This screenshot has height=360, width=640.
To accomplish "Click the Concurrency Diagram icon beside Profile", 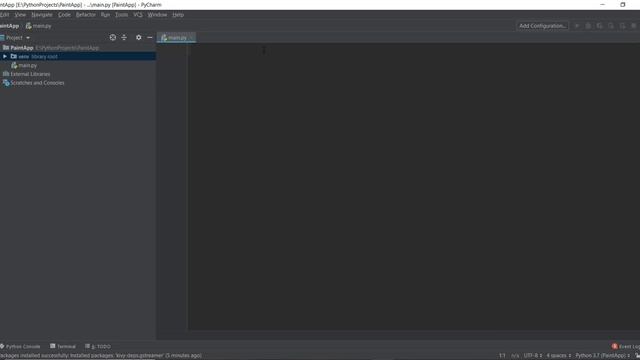I will coord(622,26).
